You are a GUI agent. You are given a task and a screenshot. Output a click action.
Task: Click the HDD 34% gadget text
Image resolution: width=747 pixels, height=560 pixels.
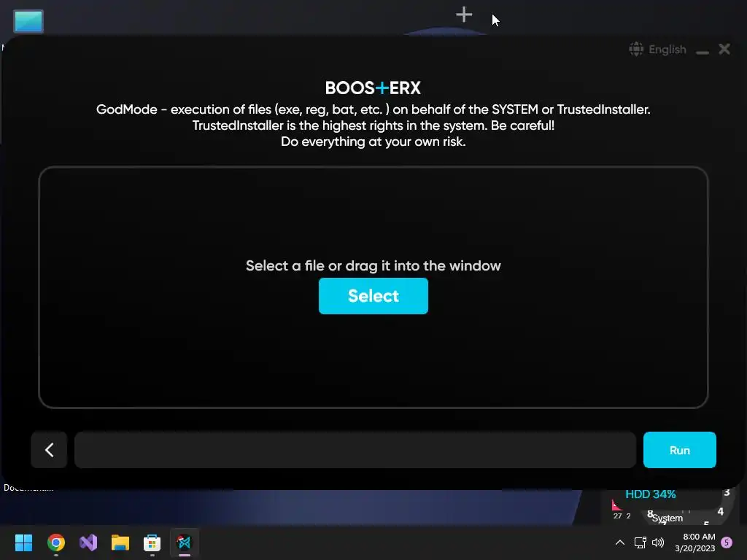[650, 494]
